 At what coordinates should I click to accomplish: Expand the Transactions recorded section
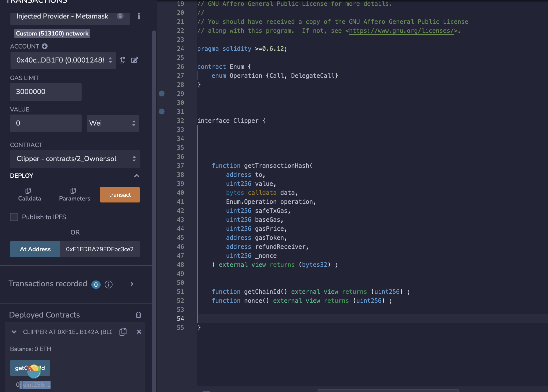click(132, 284)
